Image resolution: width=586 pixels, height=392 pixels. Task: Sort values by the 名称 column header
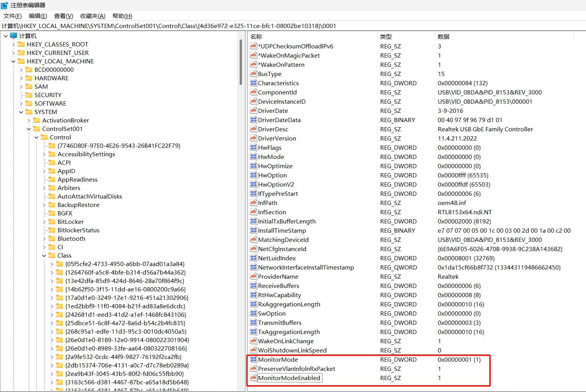pyautogui.click(x=256, y=36)
